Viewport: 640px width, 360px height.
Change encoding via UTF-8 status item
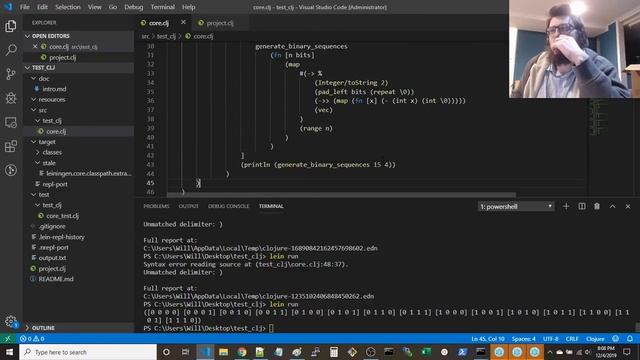551,339
